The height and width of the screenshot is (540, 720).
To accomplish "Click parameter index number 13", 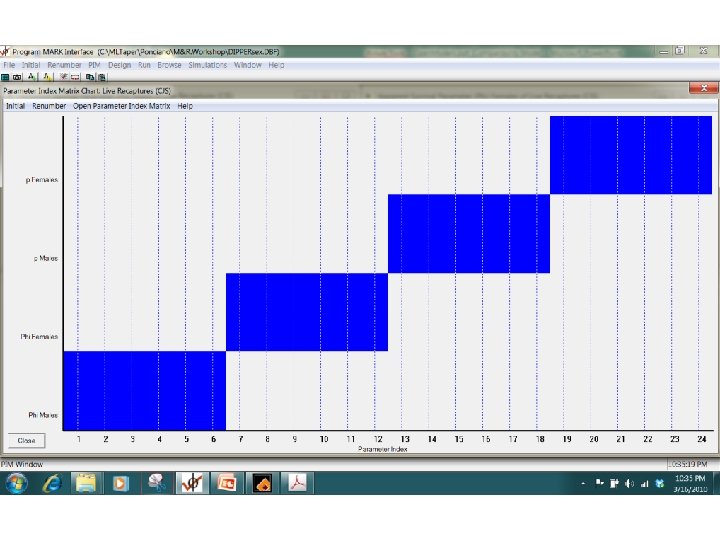I will (x=405, y=439).
